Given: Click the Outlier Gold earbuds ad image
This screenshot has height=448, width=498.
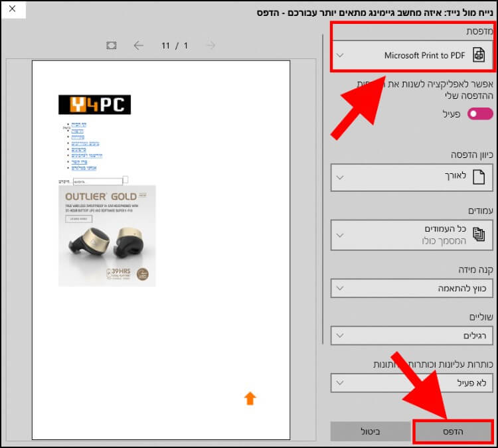Looking at the screenshot, I should tap(107, 236).
